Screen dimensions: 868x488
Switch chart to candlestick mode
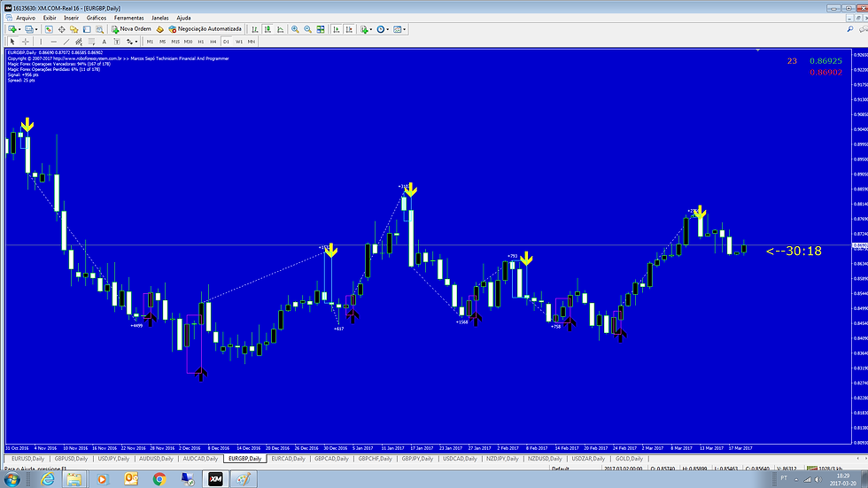(267, 29)
